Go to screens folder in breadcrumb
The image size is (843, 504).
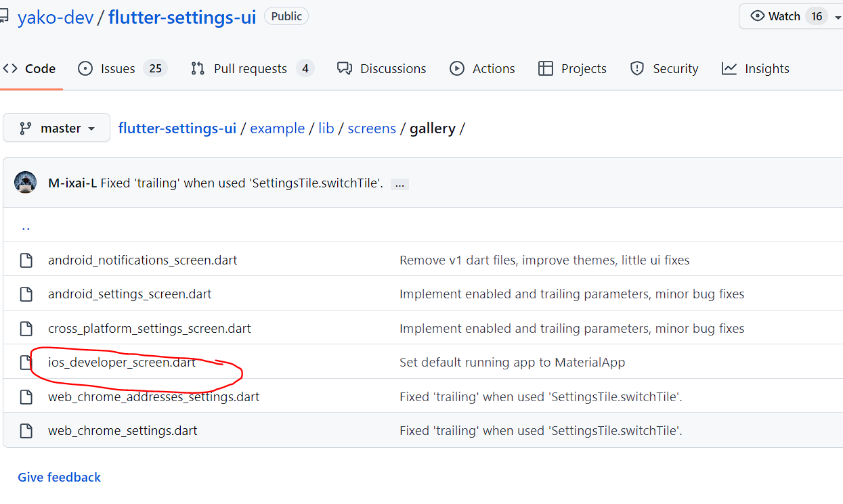[372, 128]
